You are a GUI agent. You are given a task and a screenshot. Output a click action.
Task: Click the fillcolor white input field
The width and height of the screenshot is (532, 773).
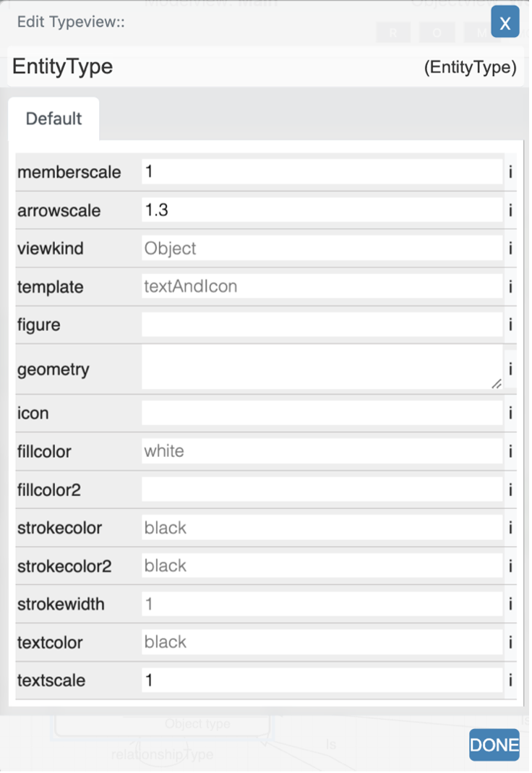coord(322,450)
